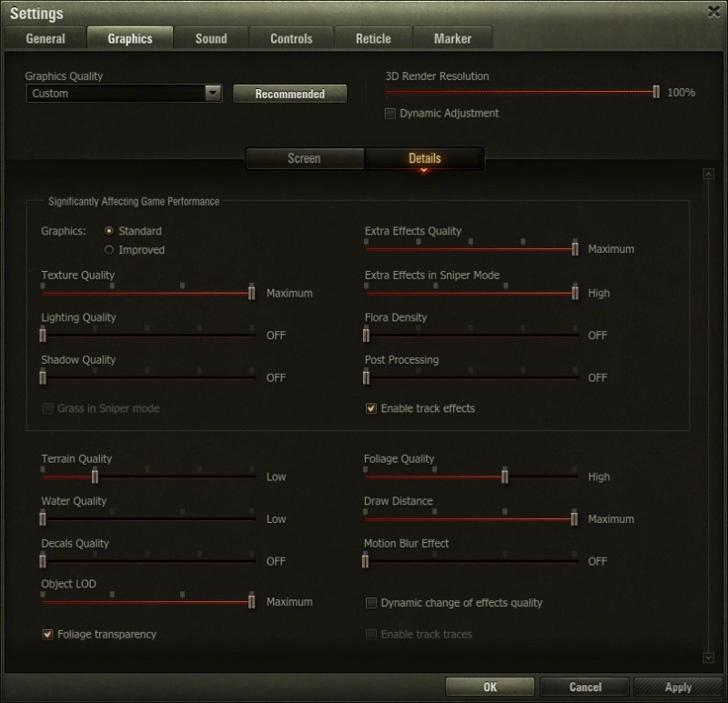
Task: Click the Cancel button
Action: 585,687
